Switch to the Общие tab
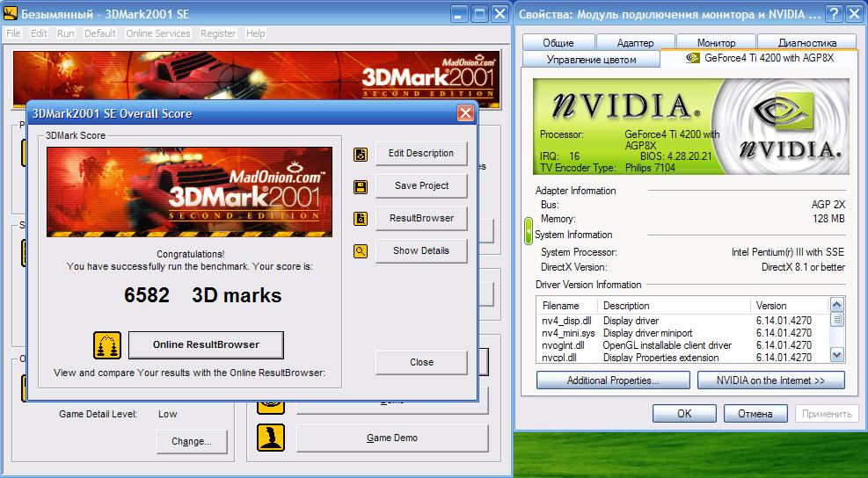This screenshot has width=868, height=478. click(558, 42)
